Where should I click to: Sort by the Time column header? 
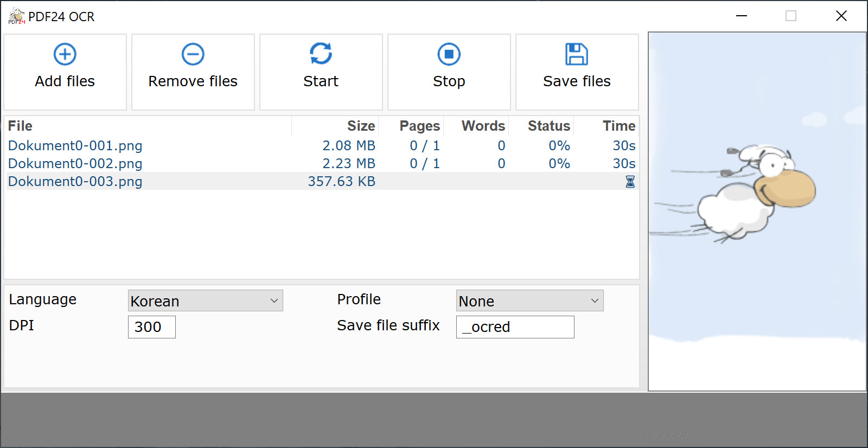pos(606,126)
